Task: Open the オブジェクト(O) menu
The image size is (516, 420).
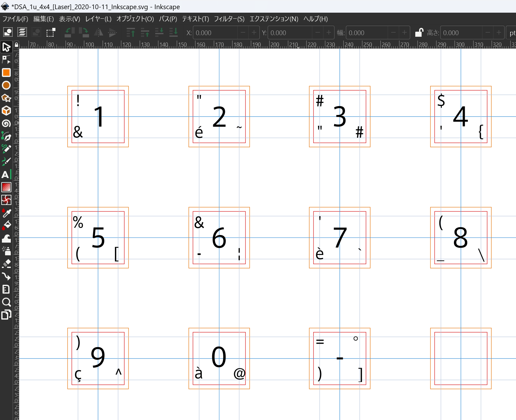Action: coord(135,19)
